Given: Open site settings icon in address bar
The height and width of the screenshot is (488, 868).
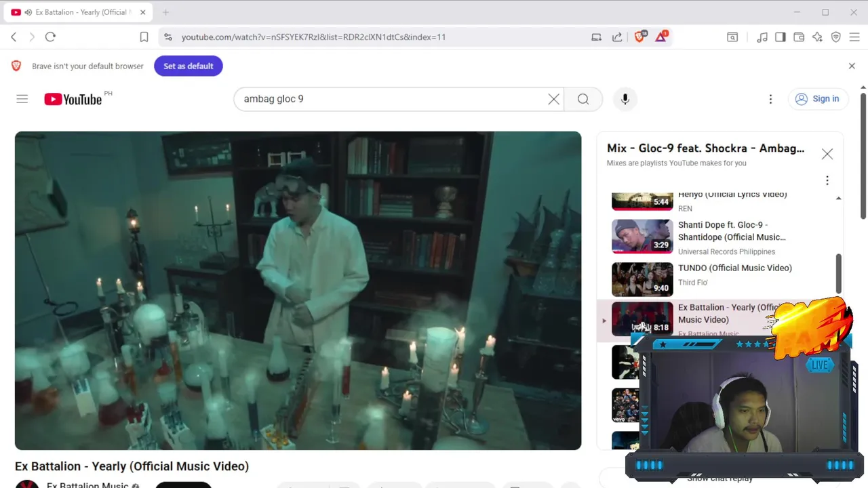Looking at the screenshot, I should (168, 37).
